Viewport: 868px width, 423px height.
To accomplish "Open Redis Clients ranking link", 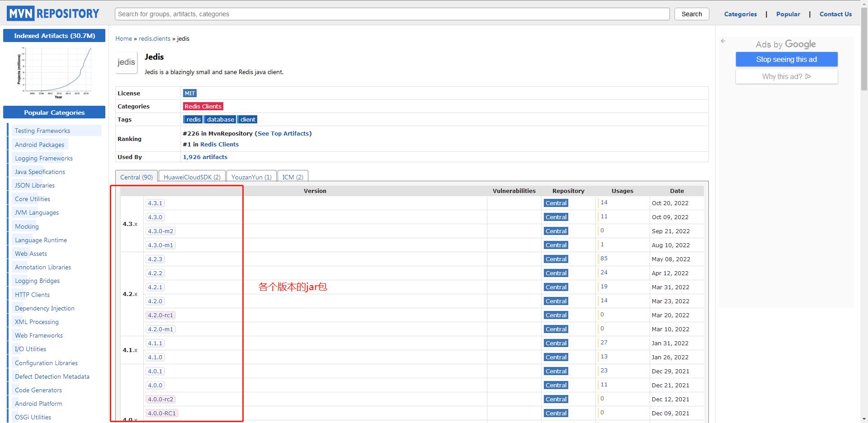I will (x=219, y=144).
